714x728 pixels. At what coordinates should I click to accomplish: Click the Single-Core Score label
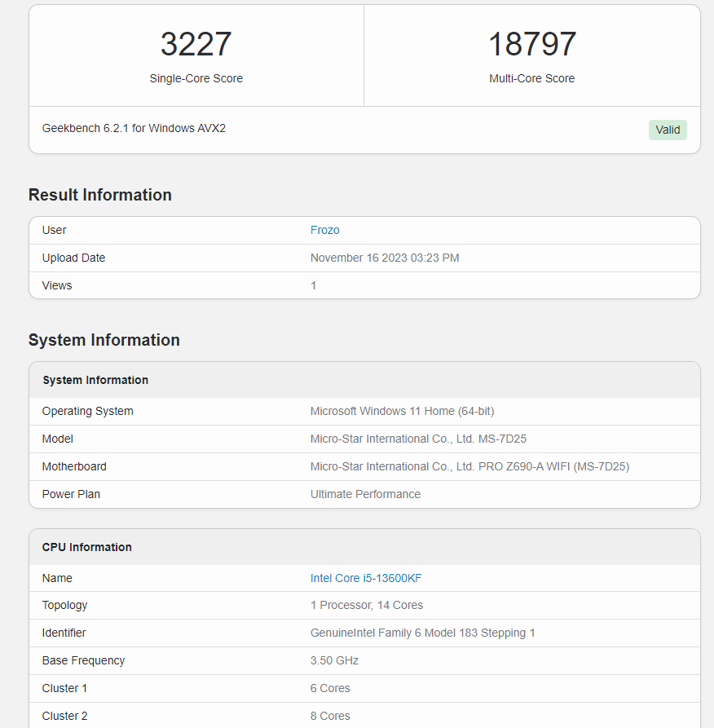tap(196, 78)
